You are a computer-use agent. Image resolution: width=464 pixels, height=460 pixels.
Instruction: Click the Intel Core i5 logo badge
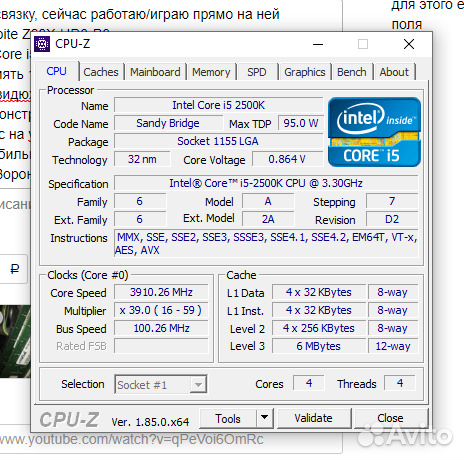point(374,132)
